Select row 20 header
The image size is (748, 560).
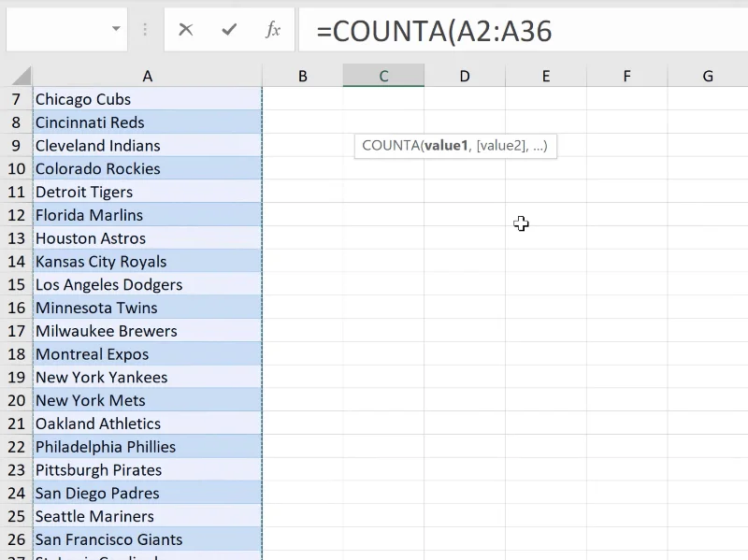tap(16, 401)
